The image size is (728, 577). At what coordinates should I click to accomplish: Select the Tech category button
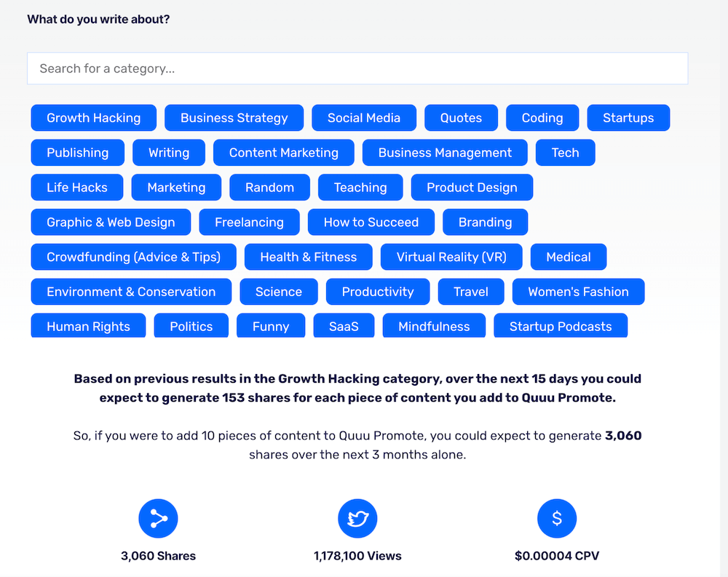pos(565,153)
